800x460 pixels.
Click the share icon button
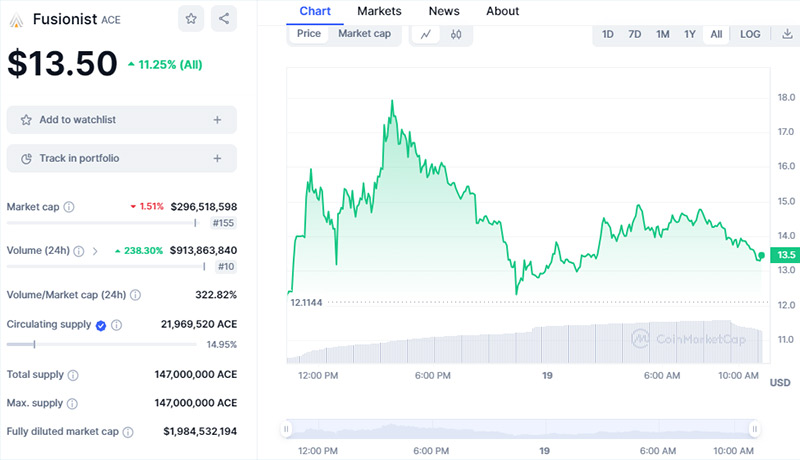tap(224, 18)
